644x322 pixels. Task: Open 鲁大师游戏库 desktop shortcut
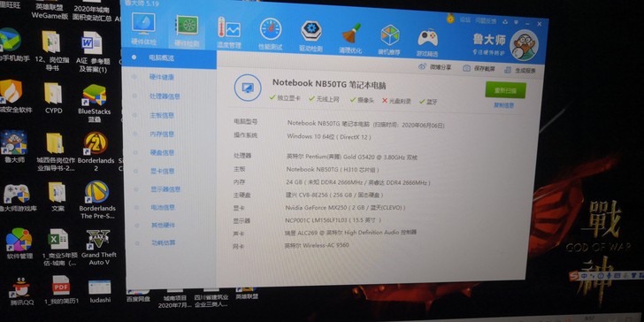(x=17, y=198)
